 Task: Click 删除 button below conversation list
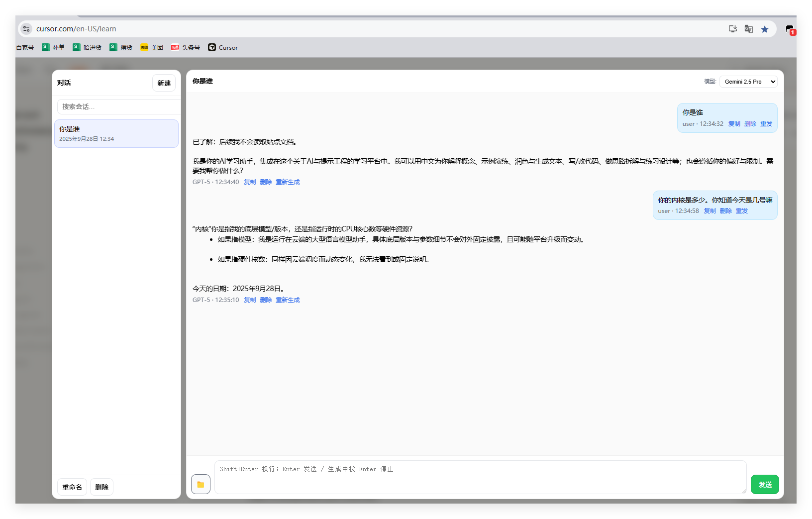point(101,487)
